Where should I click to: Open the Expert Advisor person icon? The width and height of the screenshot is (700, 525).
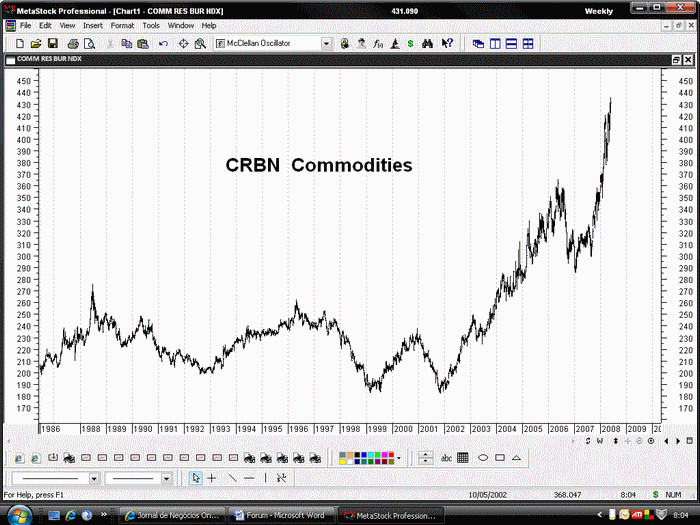tap(362, 44)
